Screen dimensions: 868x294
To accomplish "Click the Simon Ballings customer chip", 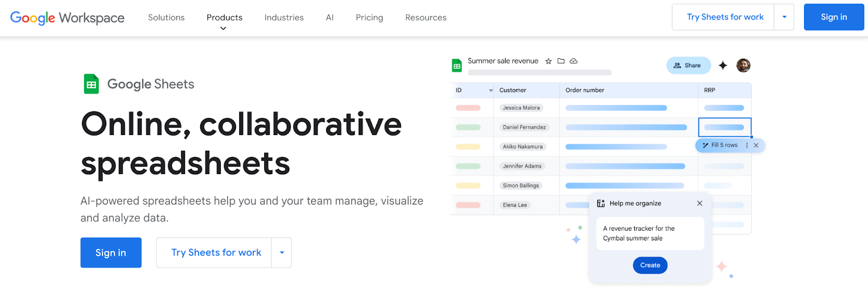I will (x=521, y=186).
